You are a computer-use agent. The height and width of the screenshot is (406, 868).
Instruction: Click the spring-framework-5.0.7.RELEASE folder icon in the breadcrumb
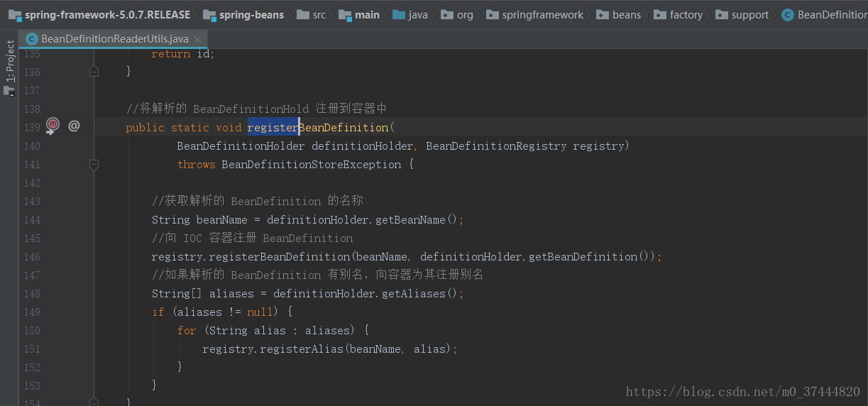[x=14, y=15]
